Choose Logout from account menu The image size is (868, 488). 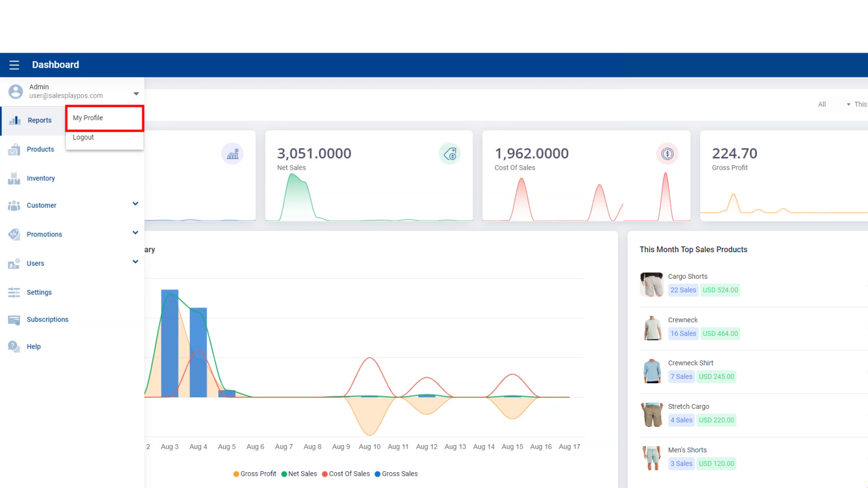pos(83,137)
